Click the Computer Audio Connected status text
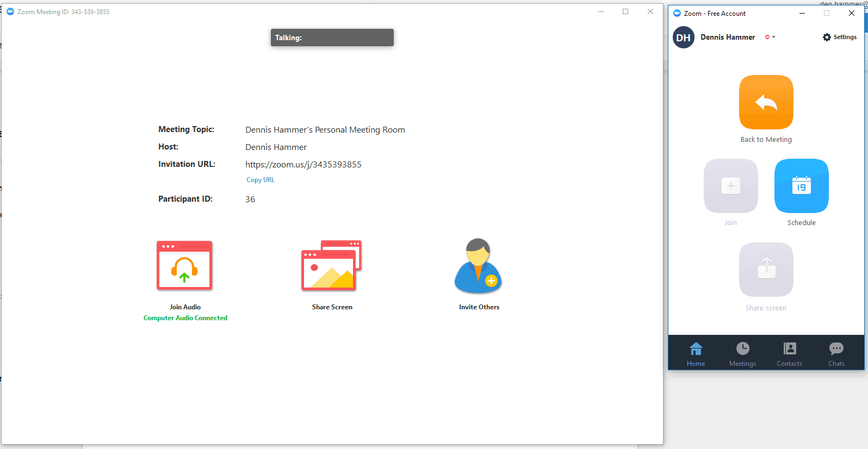868x449 pixels. point(185,318)
